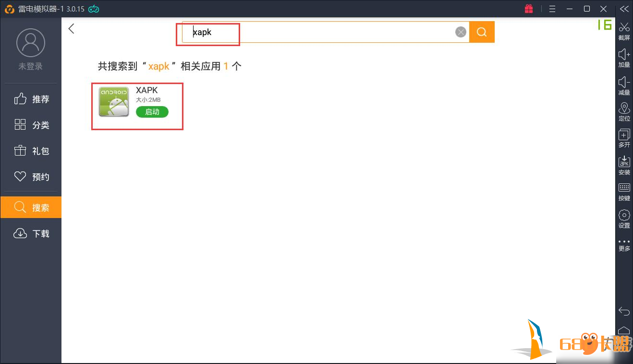Close the emulator window

604,9
